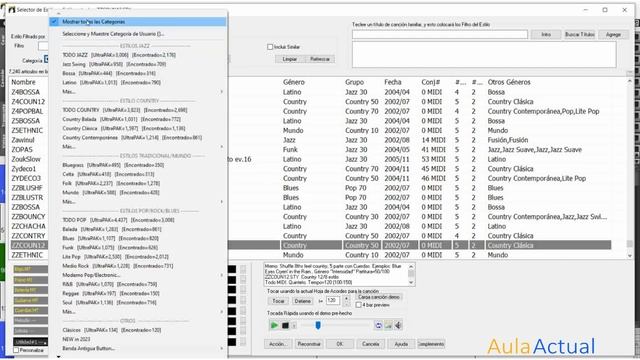Select Latino category in jazz section
This screenshot has height=360, width=640.
pyautogui.click(x=138, y=82)
